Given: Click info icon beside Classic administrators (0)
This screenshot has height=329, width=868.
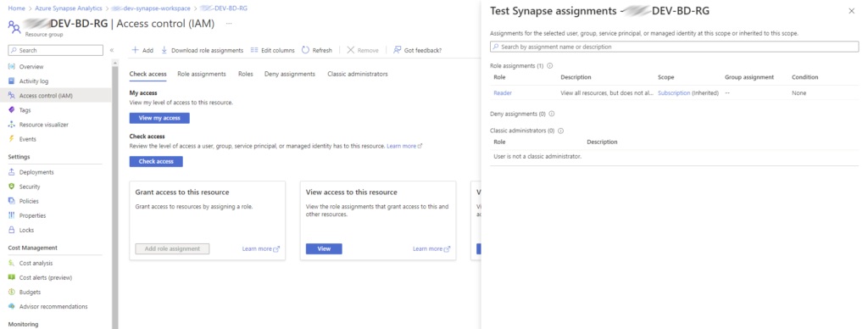Looking at the screenshot, I should (x=560, y=131).
